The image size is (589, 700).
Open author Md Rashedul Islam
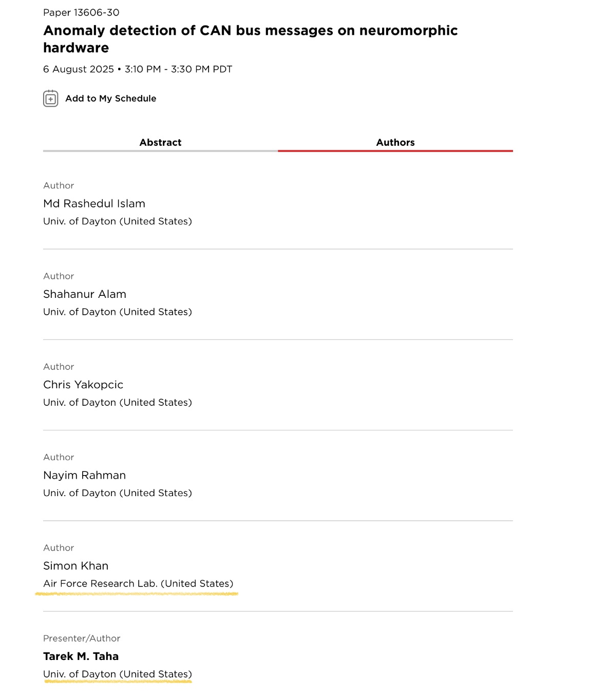[x=94, y=204]
